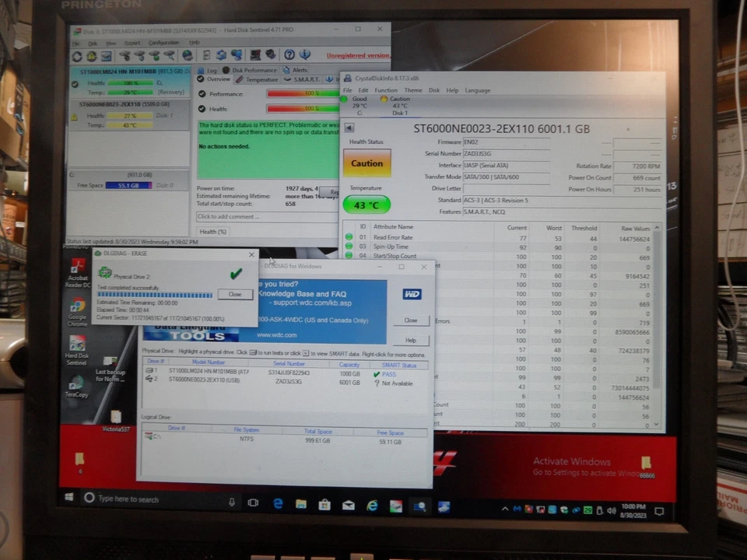The image size is (747, 560).
Task: Click the WD logo in the DLGDIAG banner
Action: point(412,294)
